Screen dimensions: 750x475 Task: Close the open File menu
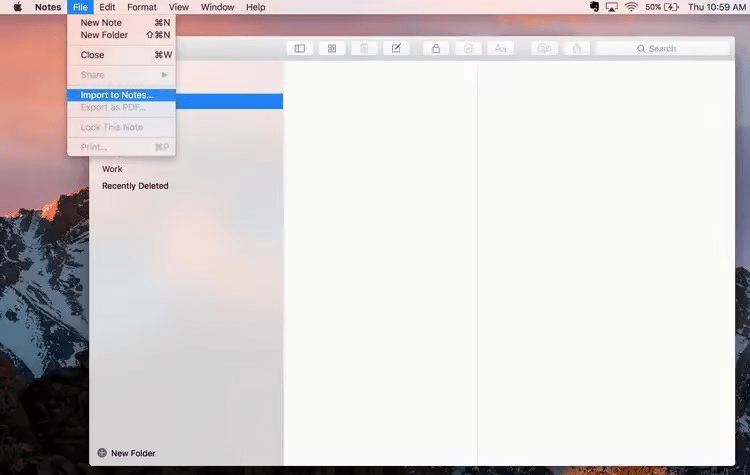(x=80, y=7)
